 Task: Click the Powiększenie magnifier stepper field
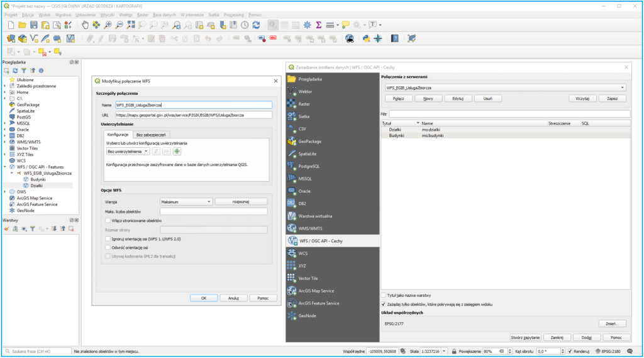pyautogui.click(x=490, y=351)
